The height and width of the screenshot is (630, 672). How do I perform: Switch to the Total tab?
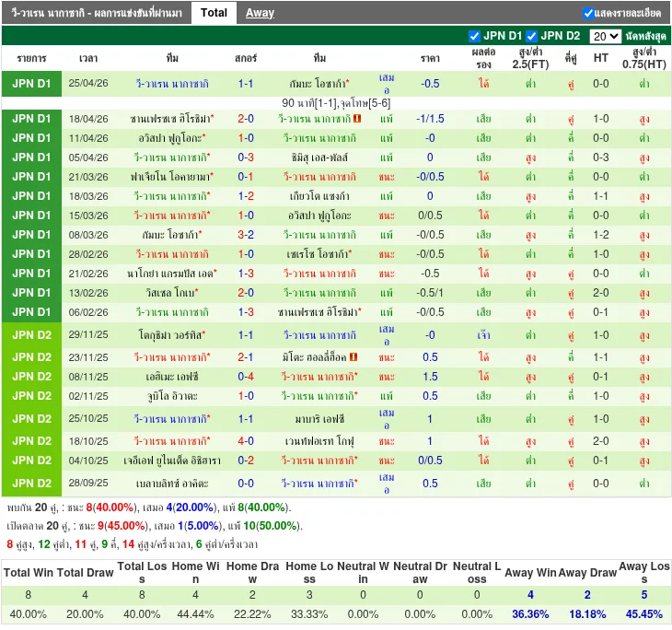214,13
